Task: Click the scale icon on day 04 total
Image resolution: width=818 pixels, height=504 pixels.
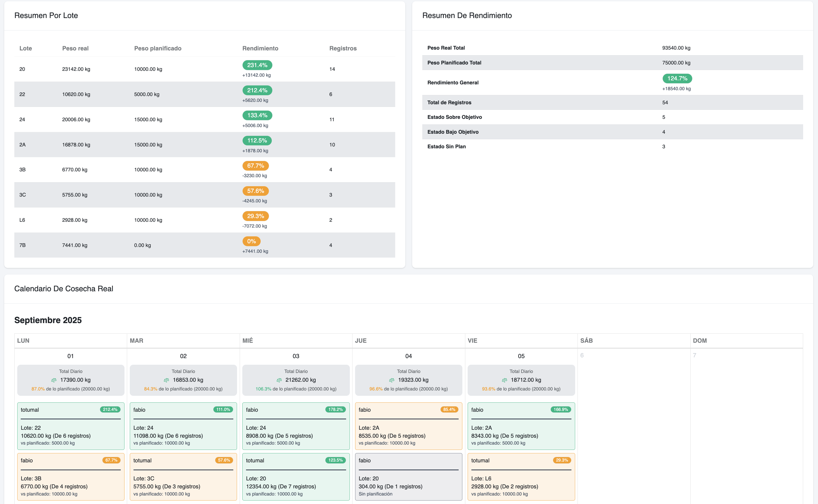Action: pyautogui.click(x=391, y=380)
